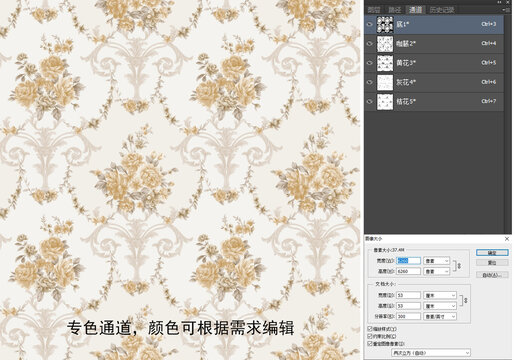Select the 咖搭2 spot channel row
The image size is (515, 360).
click(x=434, y=44)
